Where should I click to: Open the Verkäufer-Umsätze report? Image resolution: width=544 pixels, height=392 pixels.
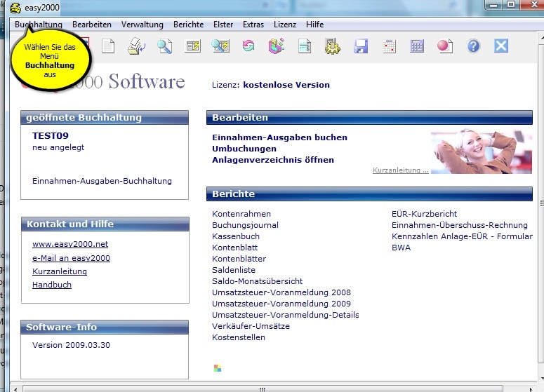tap(251, 326)
